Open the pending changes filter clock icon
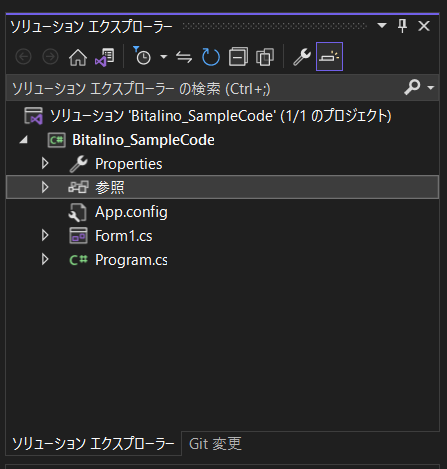 click(x=143, y=56)
